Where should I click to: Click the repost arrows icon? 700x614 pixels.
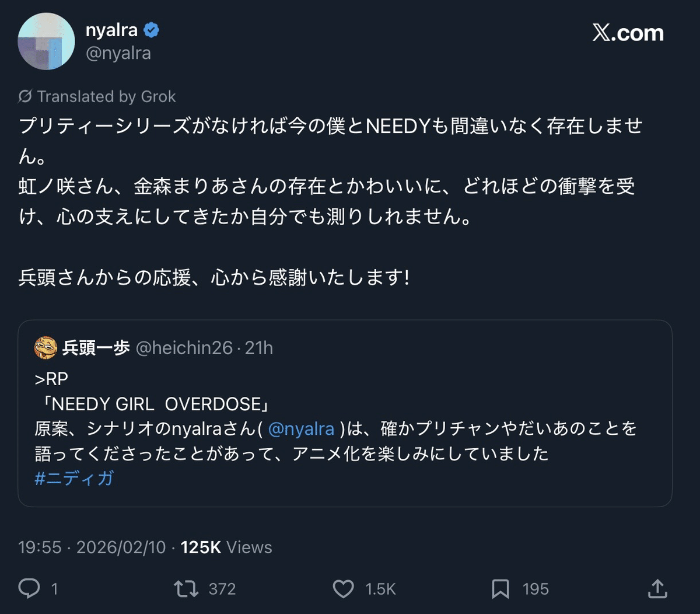click(186, 588)
